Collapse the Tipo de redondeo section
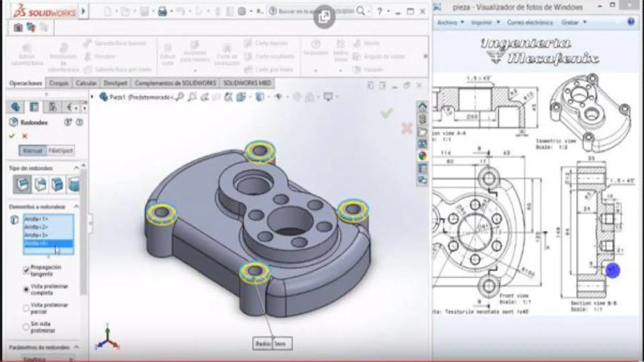The width and height of the screenshot is (644, 362). [76, 168]
